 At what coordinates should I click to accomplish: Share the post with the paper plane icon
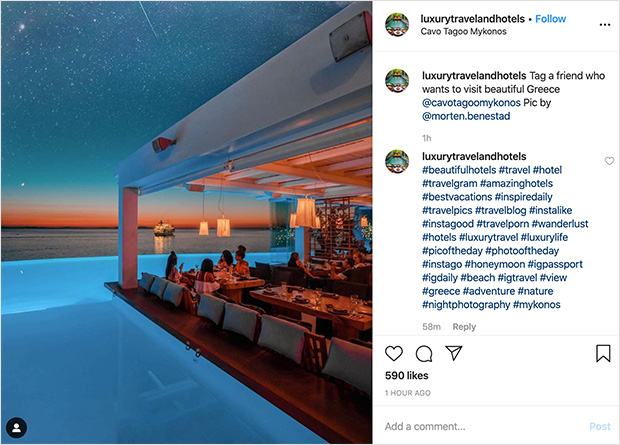tap(454, 353)
